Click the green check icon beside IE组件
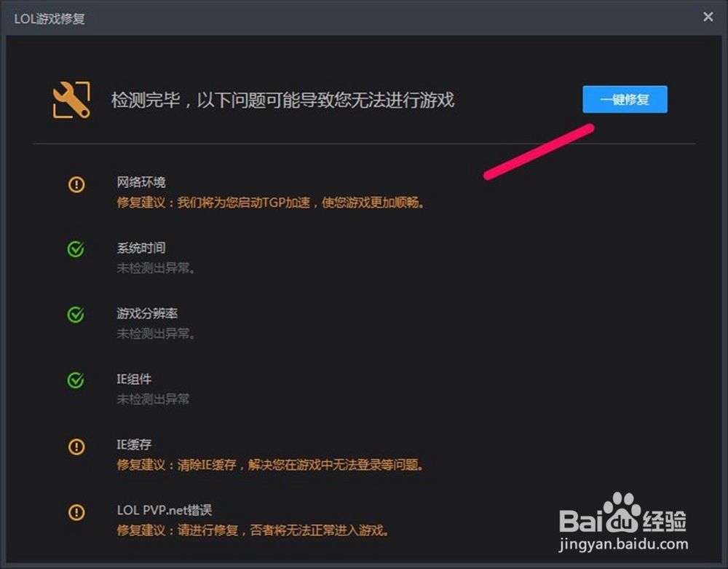Viewport: 728px width, 569px height. click(76, 380)
